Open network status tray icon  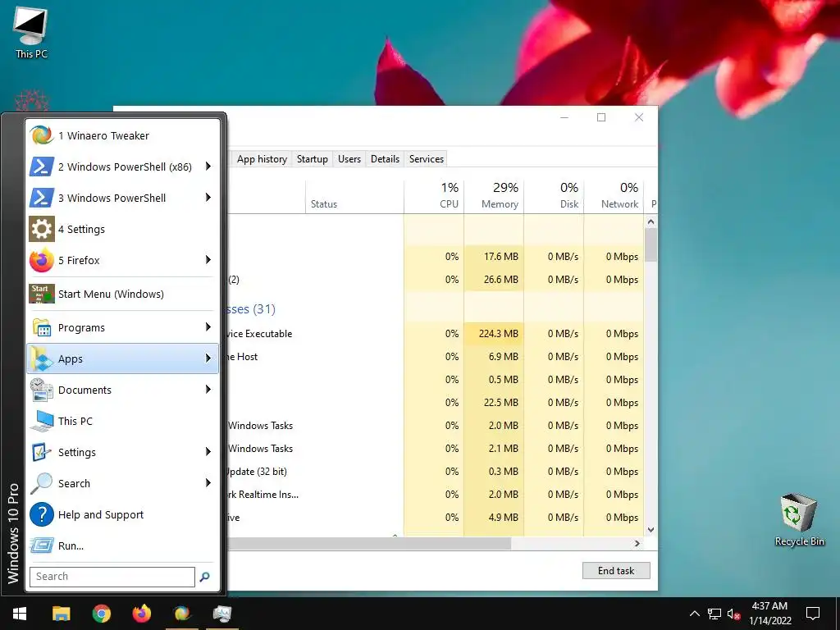tap(714, 614)
